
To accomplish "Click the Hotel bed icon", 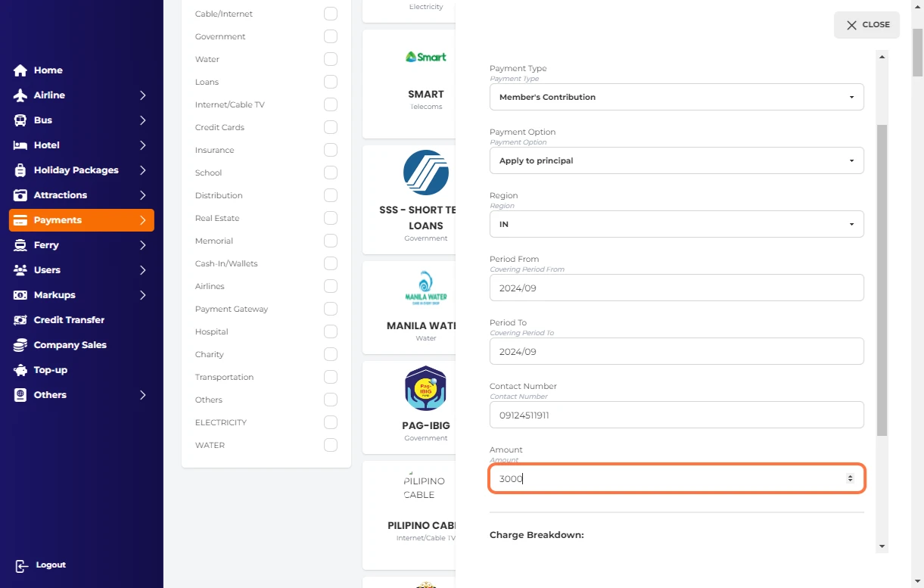I will click(20, 145).
